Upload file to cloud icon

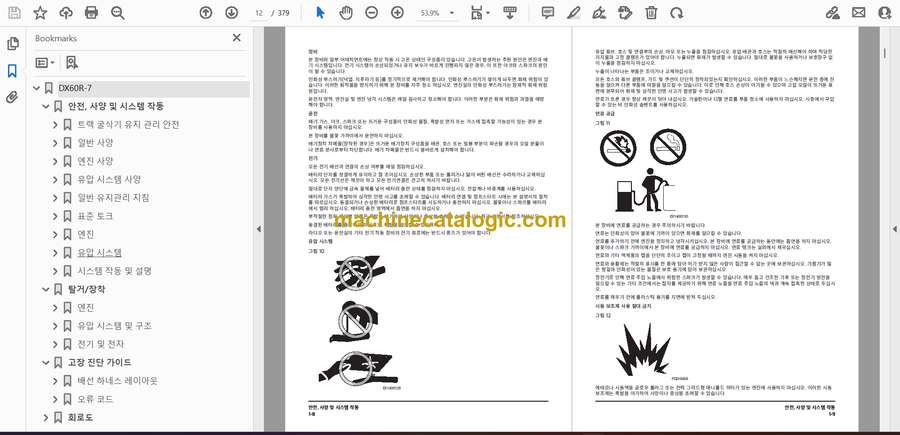pos(66,13)
